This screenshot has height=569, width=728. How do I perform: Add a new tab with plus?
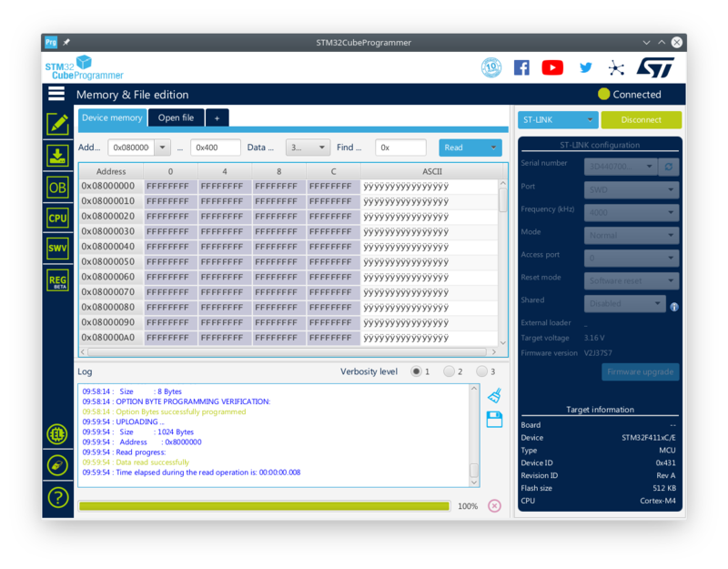pyautogui.click(x=217, y=117)
